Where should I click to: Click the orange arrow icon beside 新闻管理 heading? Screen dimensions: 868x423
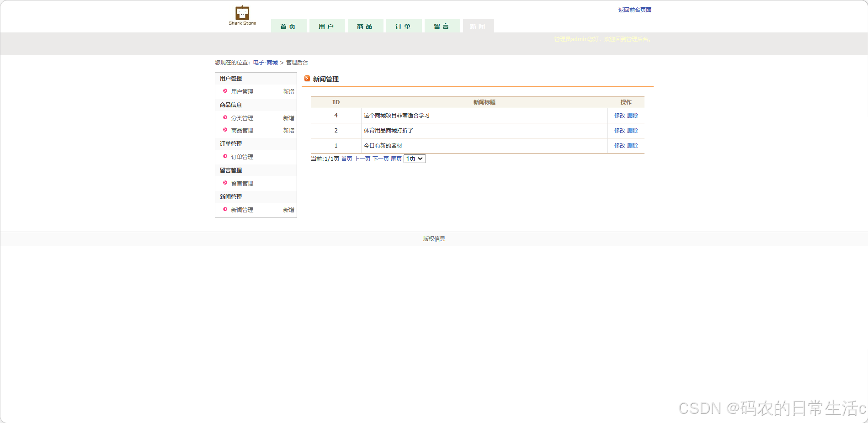point(307,79)
